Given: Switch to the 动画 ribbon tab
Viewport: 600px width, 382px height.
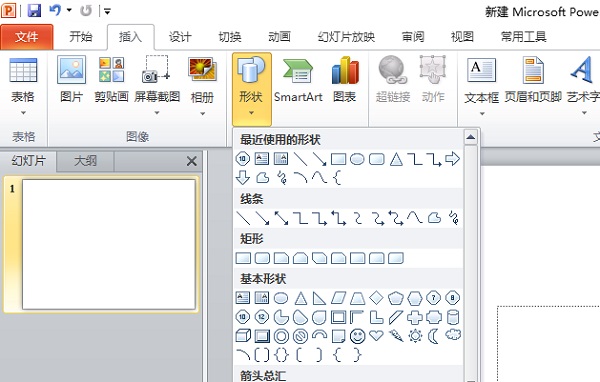Looking at the screenshot, I should [x=279, y=37].
